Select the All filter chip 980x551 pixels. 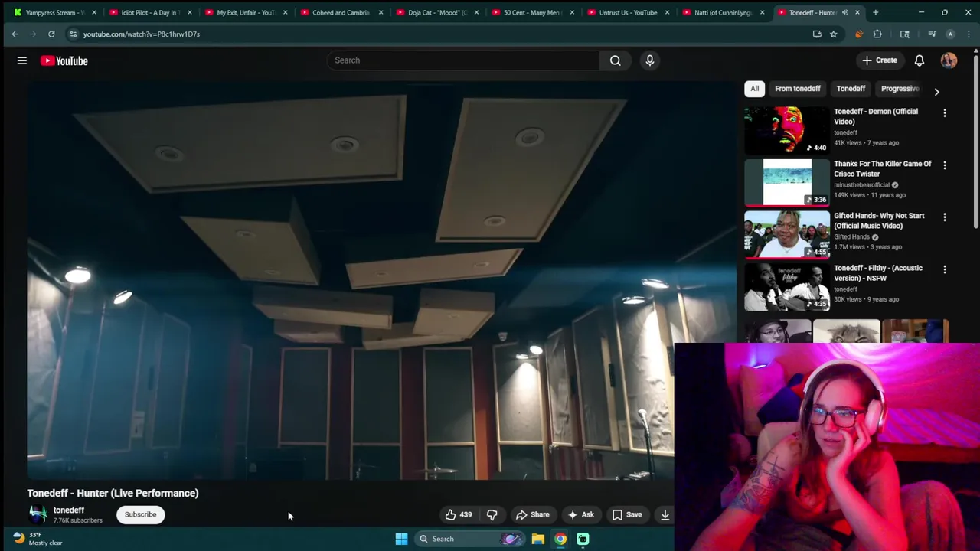[754, 89]
